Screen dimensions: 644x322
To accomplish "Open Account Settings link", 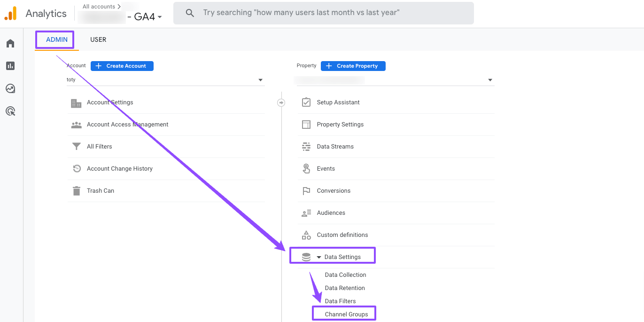I will coord(110,102).
